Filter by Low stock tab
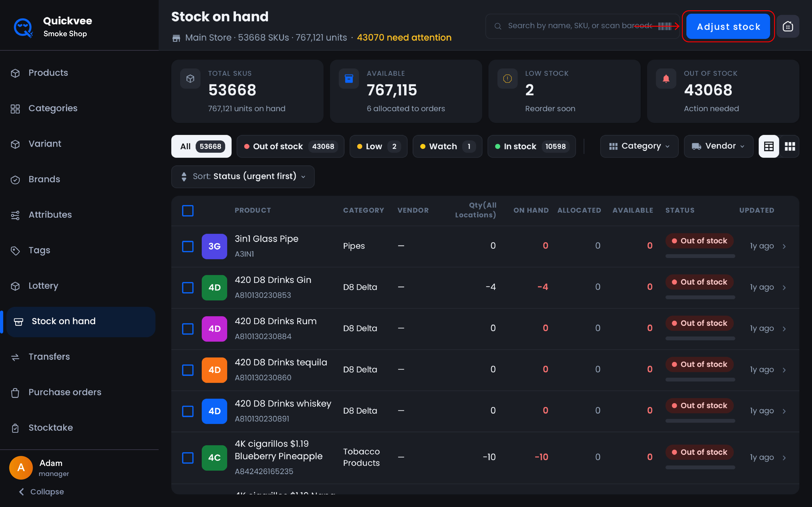812x507 pixels. click(379, 146)
